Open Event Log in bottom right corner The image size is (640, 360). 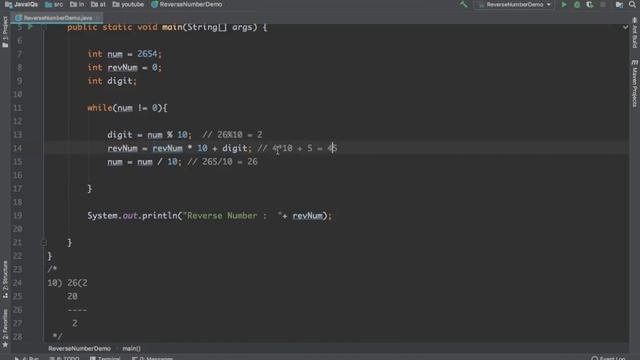pos(609,358)
